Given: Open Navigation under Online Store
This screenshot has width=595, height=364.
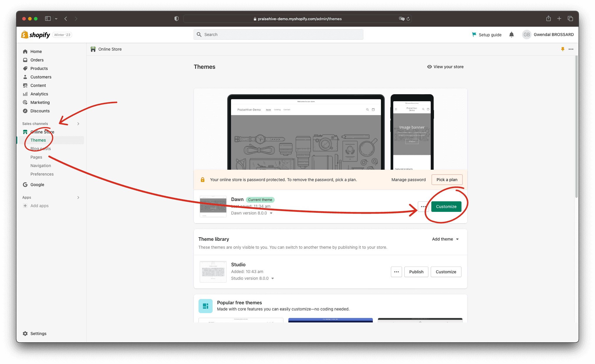Looking at the screenshot, I should pos(41,166).
